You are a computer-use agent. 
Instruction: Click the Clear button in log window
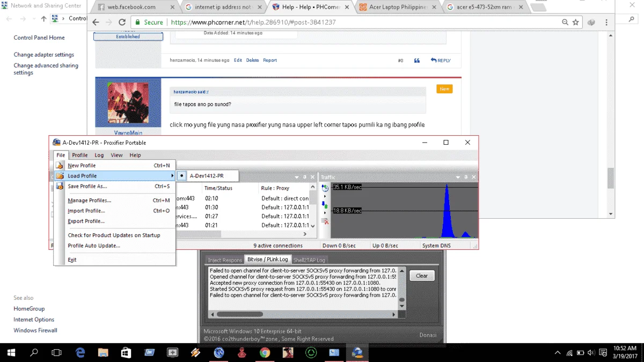pos(422,276)
